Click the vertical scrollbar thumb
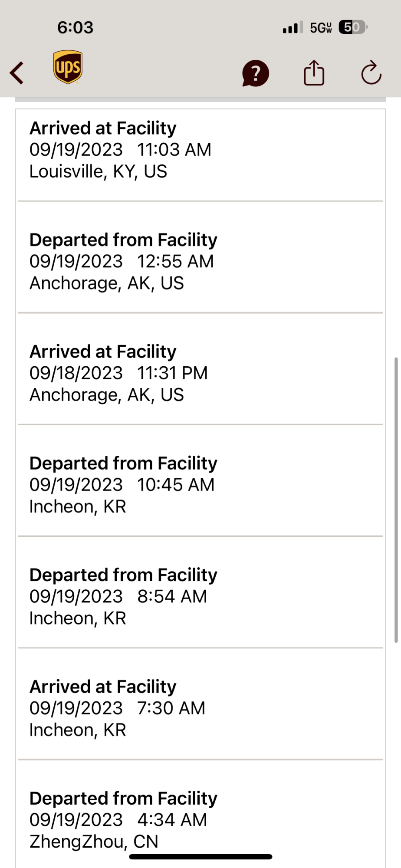401x868 pixels. point(396,499)
